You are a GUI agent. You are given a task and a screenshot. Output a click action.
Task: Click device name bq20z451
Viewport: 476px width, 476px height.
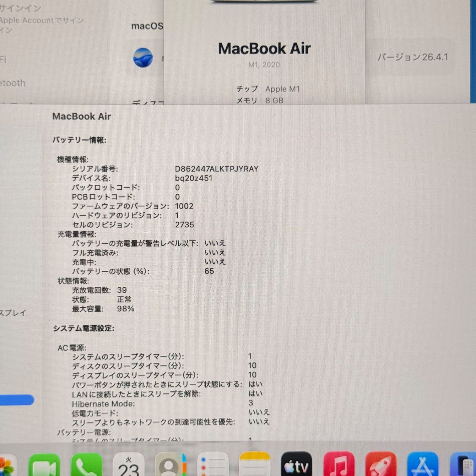[194, 178]
